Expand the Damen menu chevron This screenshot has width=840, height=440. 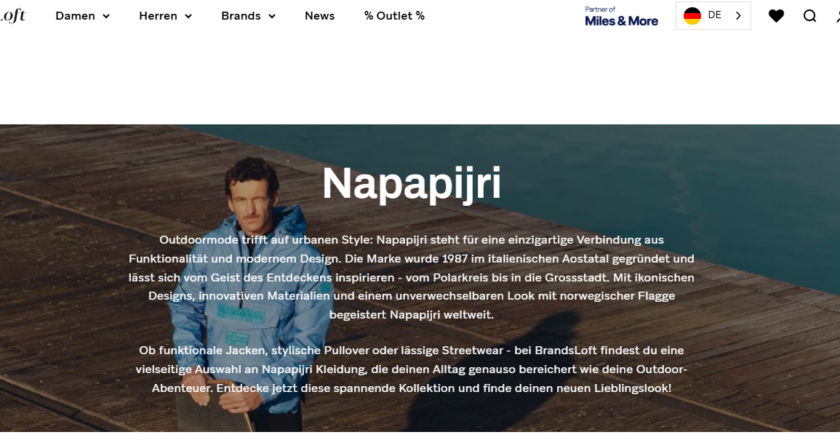click(x=106, y=16)
